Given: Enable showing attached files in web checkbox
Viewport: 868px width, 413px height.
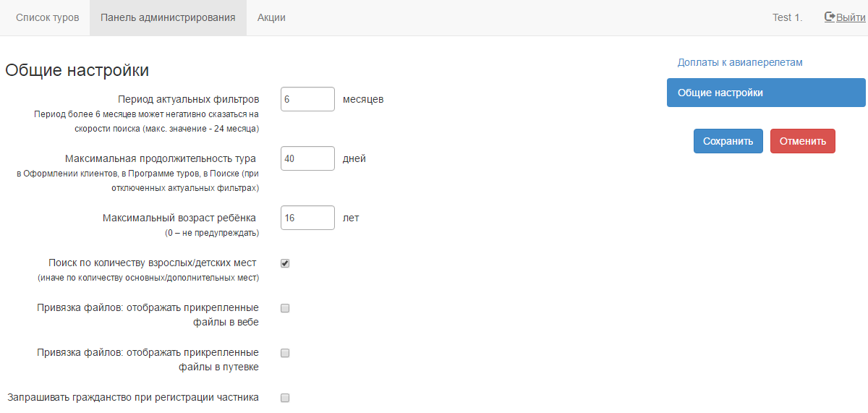Looking at the screenshot, I should [285, 308].
